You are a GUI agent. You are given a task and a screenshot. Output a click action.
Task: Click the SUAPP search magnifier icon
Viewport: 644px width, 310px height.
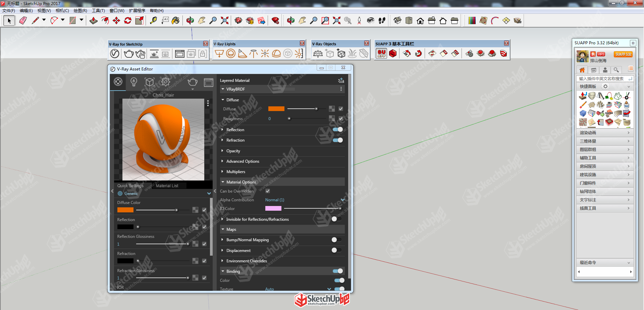click(x=616, y=70)
